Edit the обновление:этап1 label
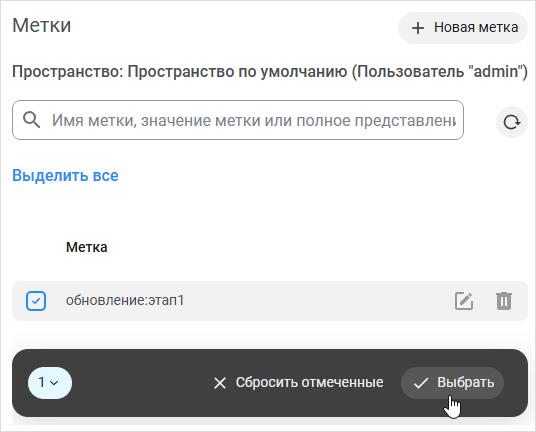This screenshot has height=432, width=536. click(464, 301)
